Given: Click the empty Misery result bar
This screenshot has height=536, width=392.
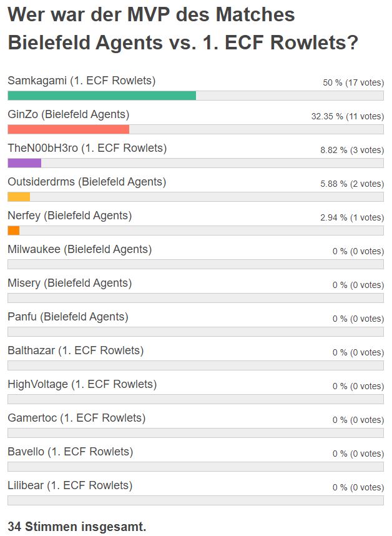Looking at the screenshot, I should 195,298.
